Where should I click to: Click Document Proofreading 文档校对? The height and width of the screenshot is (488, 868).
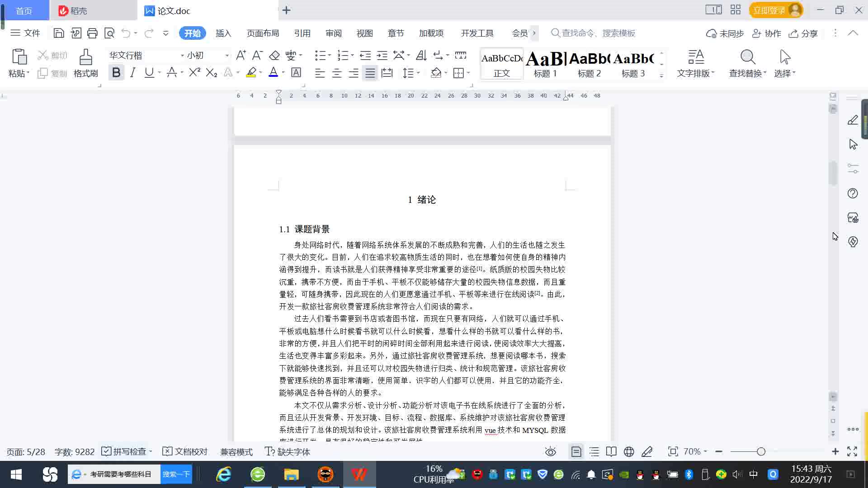(185, 451)
